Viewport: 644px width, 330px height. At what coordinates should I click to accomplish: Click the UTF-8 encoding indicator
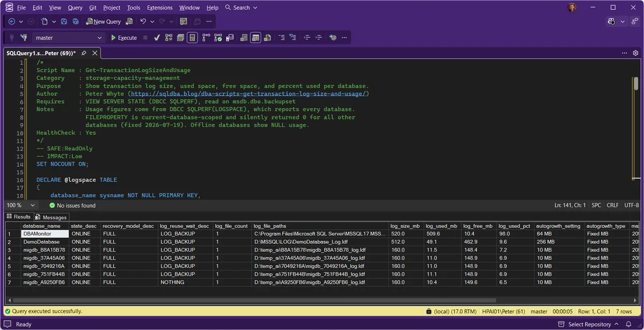pos(632,206)
